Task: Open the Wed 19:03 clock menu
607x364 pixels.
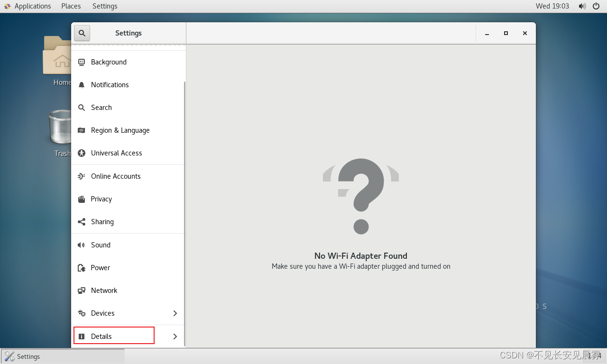Action: click(552, 6)
